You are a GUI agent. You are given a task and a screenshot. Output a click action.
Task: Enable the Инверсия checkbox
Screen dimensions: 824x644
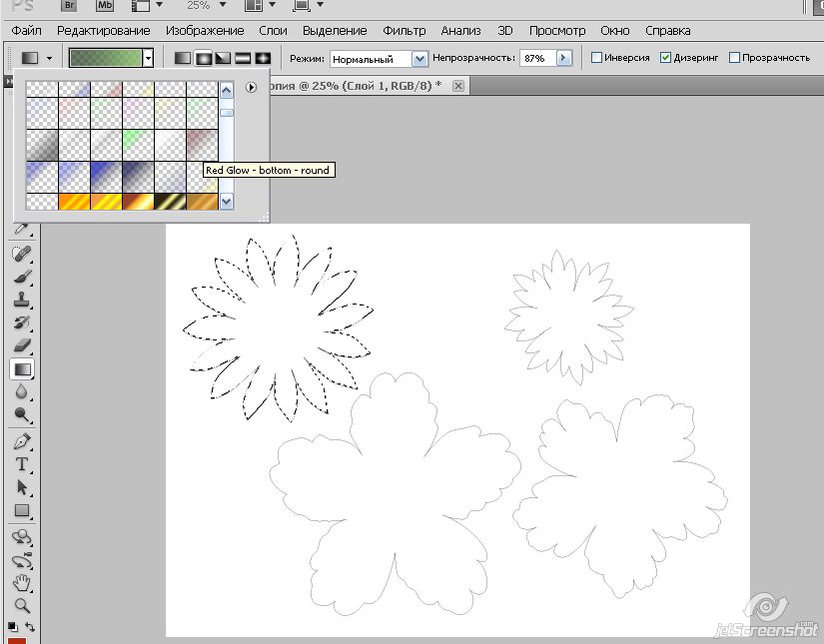pos(597,58)
